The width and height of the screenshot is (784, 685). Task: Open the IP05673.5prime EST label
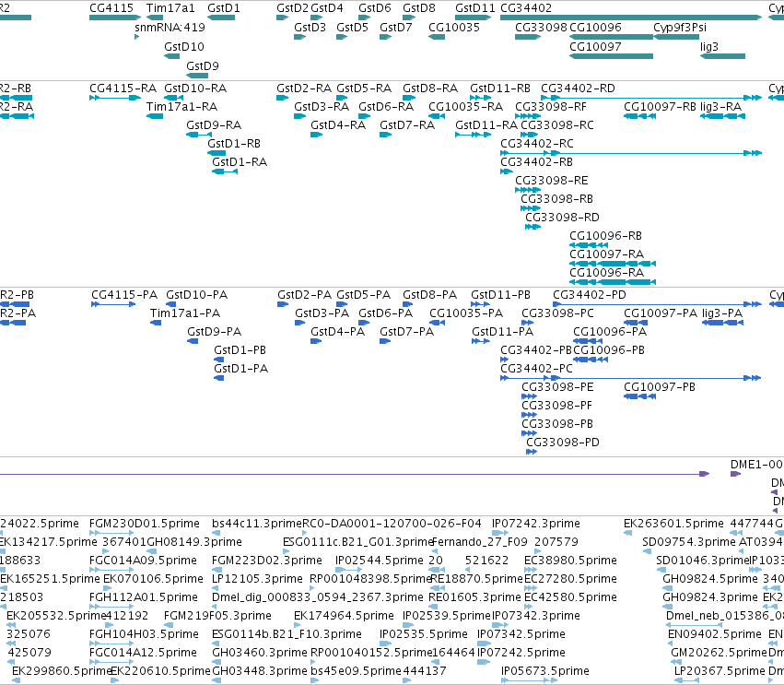pyautogui.click(x=545, y=671)
